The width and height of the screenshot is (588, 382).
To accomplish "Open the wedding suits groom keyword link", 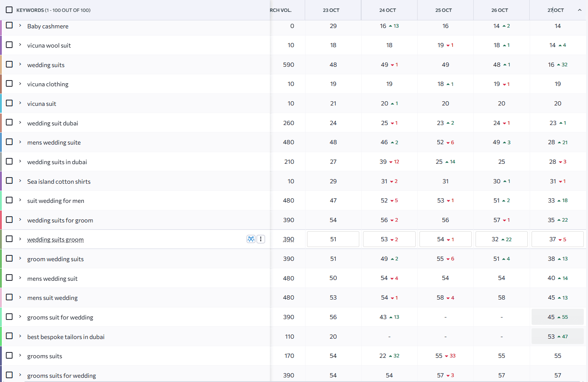I will (55, 240).
